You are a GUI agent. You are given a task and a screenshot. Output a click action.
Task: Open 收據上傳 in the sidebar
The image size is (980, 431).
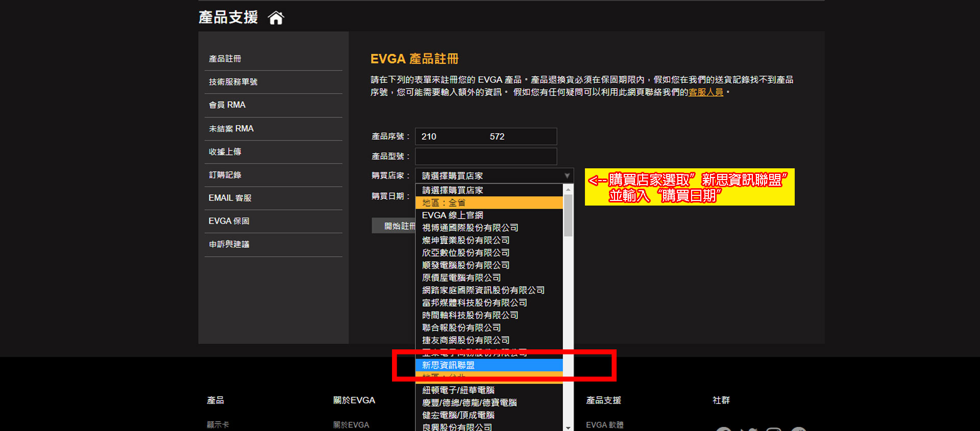point(225,151)
